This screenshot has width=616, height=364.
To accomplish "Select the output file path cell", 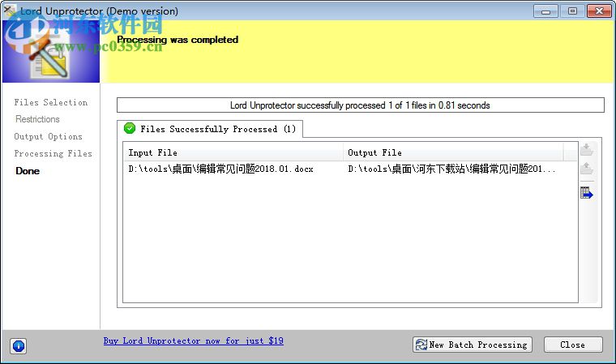I will click(451, 169).
